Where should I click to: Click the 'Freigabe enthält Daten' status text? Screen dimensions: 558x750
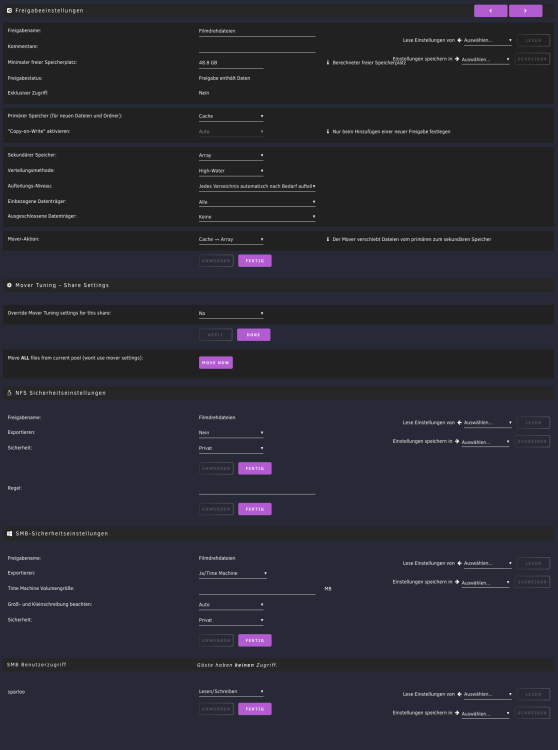coord(224,78)
